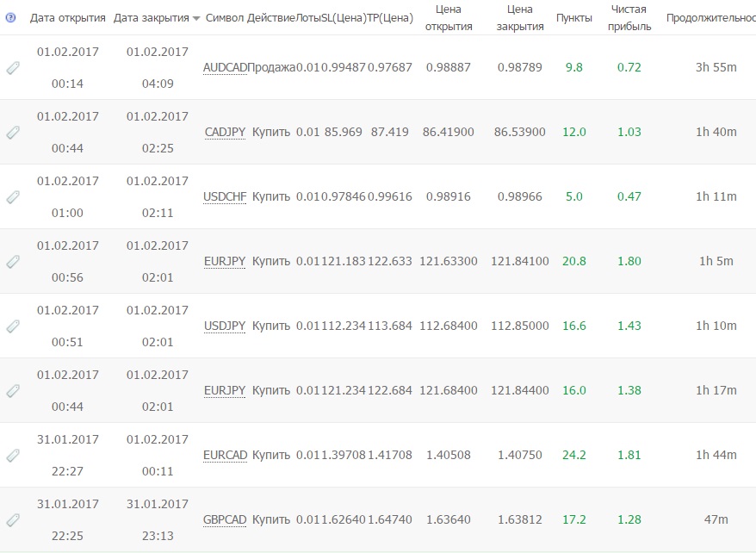Click the tag icon on the AUDCAD row

(x=13, y=68)
